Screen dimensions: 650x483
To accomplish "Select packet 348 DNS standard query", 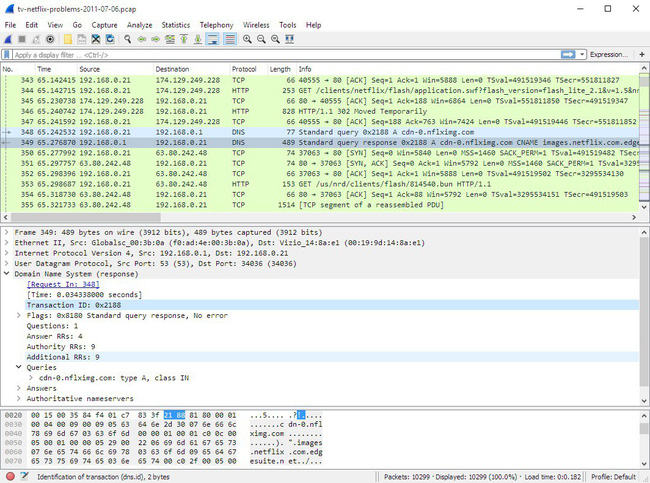I will (x=320, y=132).
